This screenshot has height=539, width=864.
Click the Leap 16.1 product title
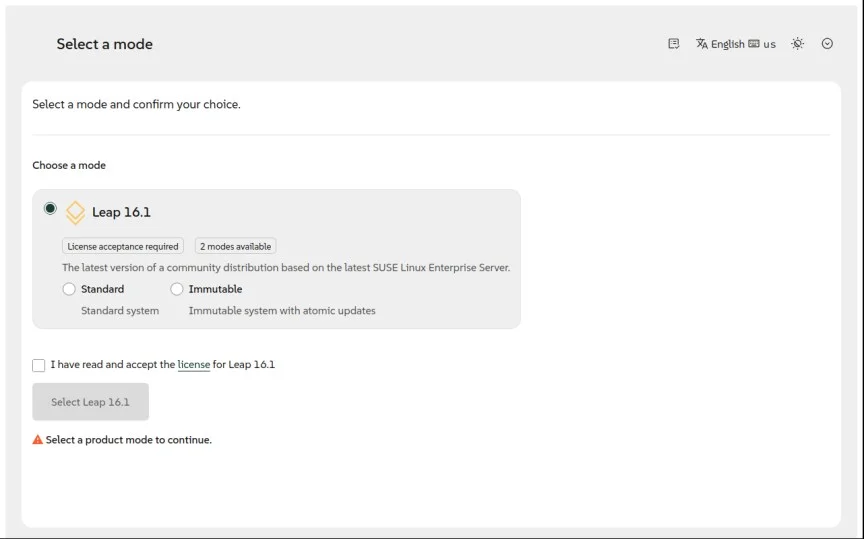tap(121, 212)
